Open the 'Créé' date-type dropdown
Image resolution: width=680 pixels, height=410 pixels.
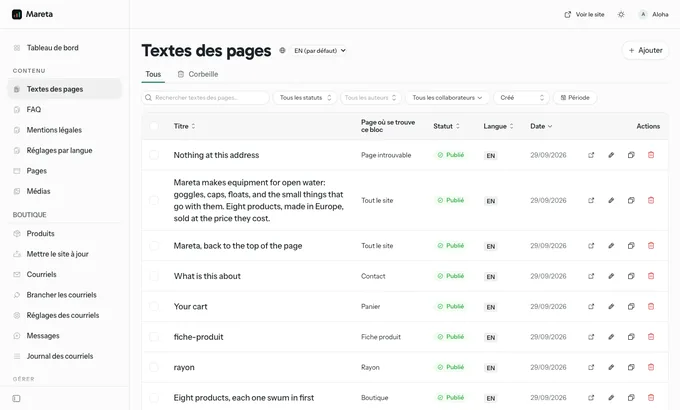coord(522,98)
